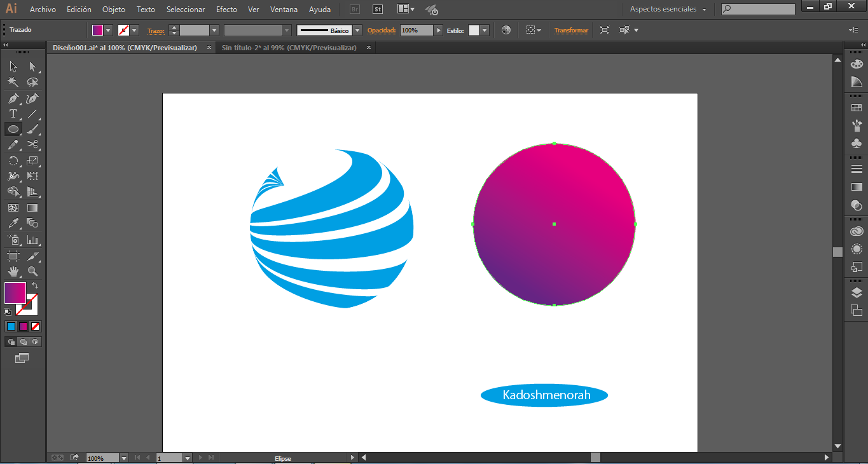Open the Layers panel
Viewport: 868px width, 464px height.
[x=857, y=292]
